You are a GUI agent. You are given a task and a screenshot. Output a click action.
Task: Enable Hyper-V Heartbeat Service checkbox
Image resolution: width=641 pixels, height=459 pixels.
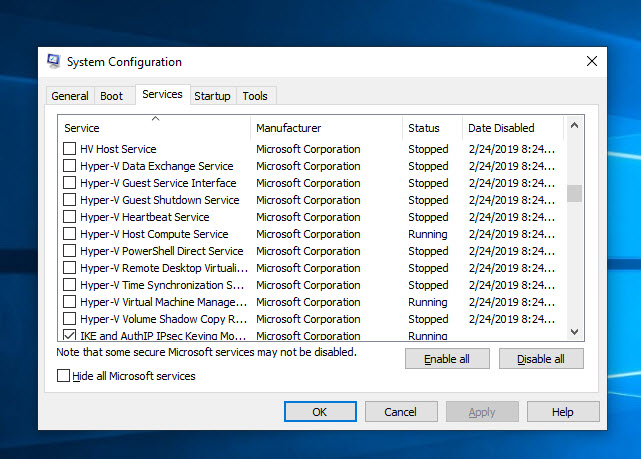click(69, 217)
